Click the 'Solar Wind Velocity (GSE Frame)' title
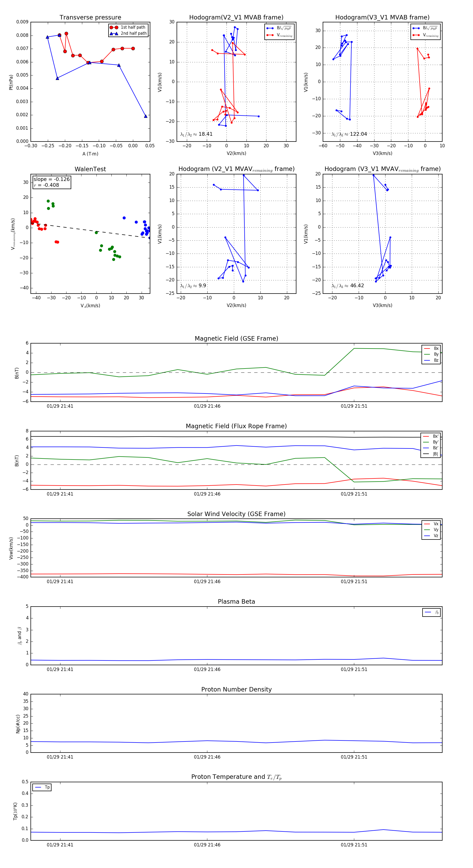473x868 pixels. point(236,514)
